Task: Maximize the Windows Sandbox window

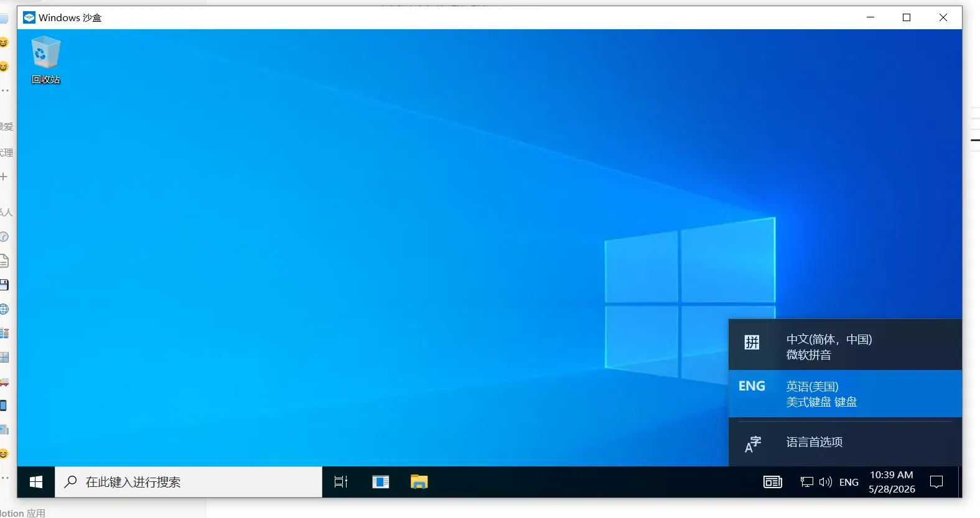Action: pyautogui.click(x=907, y=17)
